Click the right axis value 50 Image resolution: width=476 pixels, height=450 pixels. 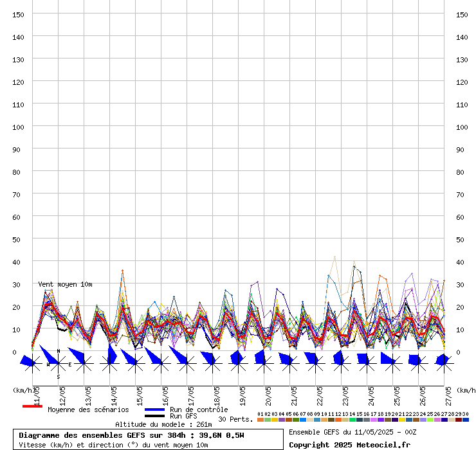tap(460, 240)
